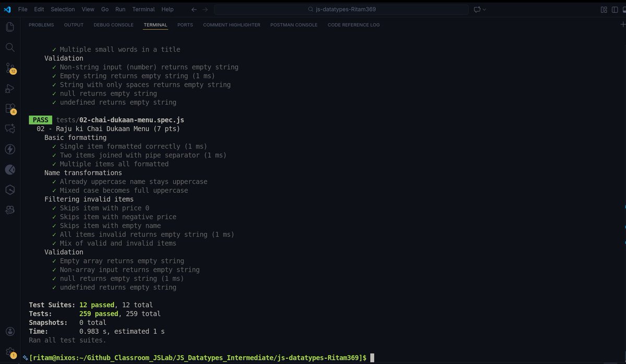Click 'Ran all test suites.' line

[x=67, y=340]
